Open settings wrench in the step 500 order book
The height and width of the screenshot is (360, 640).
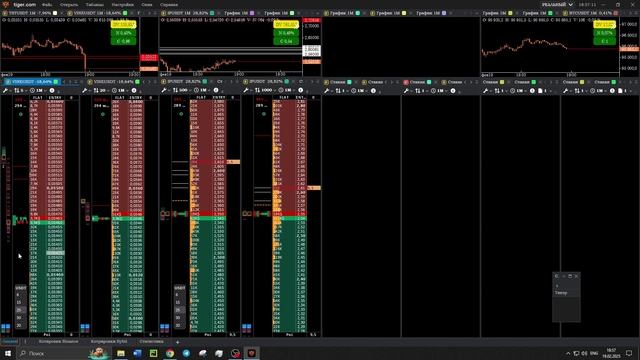tap(164, 90)
